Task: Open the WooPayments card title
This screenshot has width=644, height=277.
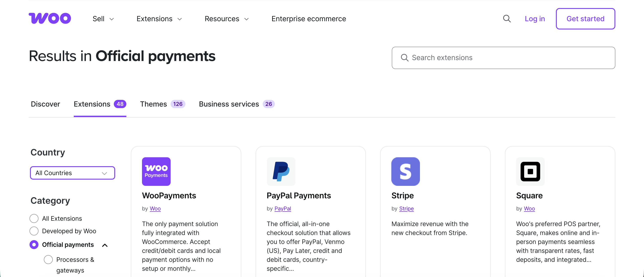Action: click(169, 195)
